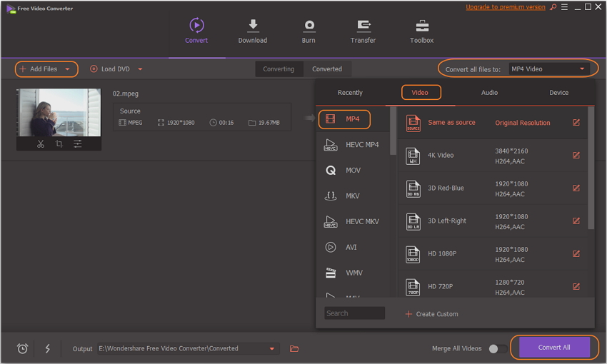Open the Transfer section
Screen dimensions: 607x364
tap(363, 31)
